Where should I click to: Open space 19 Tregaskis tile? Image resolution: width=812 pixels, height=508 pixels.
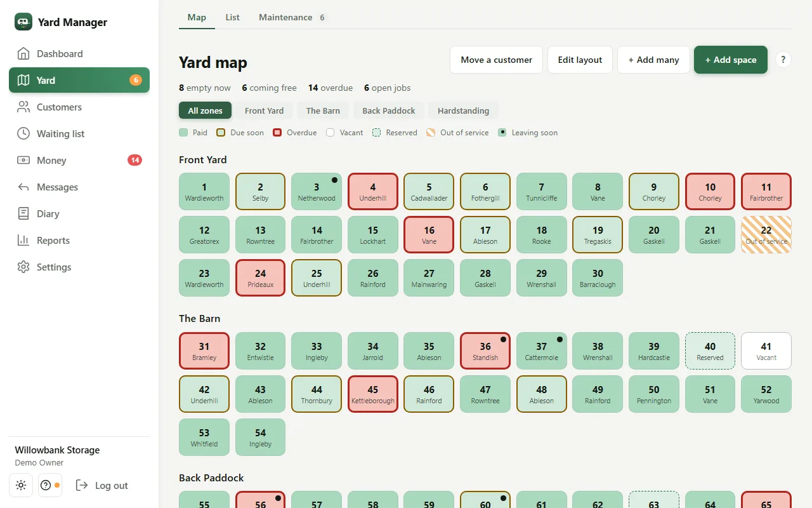click(x=598, y=235)
